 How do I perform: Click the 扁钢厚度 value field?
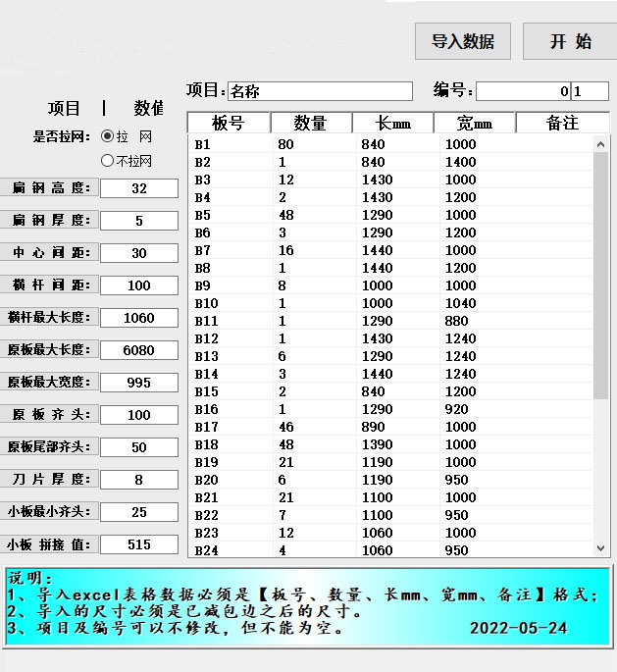(138, 221)
